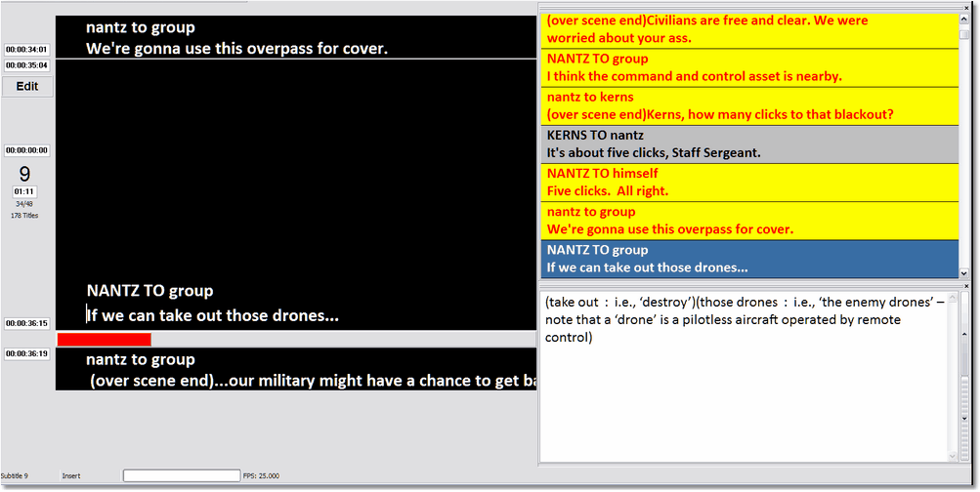Select the gray row 'KERNS TO nantz'
The image size is (980, 492).
coord(748,144)
